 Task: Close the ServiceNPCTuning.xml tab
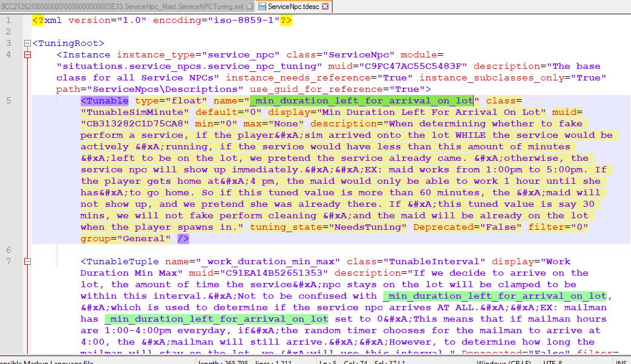click(250, 7)
